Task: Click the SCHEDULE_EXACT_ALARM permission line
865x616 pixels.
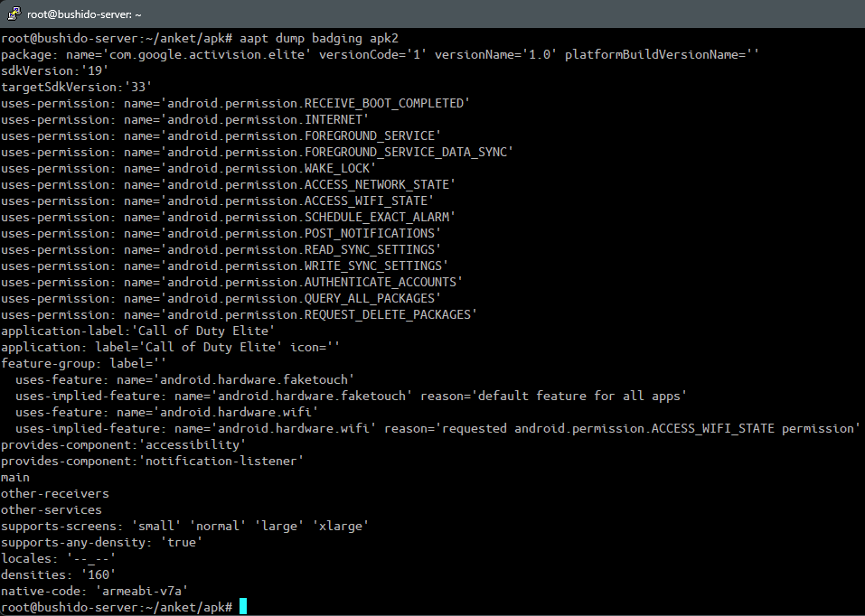Action: coord(229,218)
